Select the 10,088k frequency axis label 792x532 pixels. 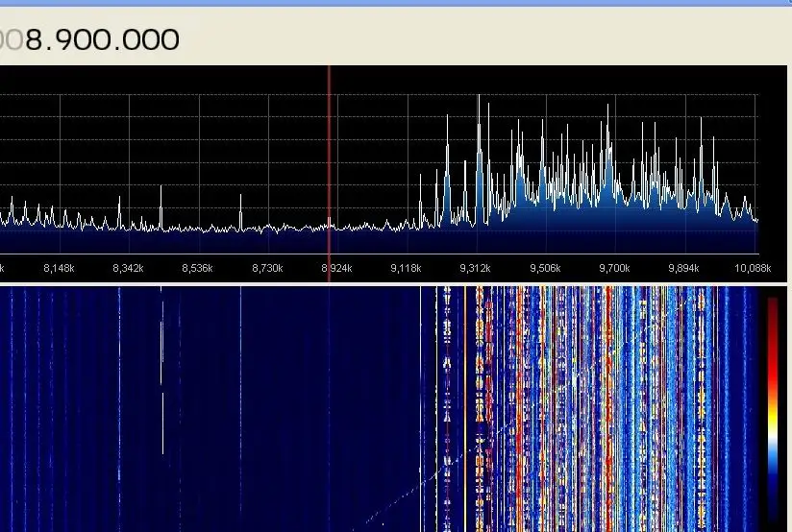coord(753,268)
